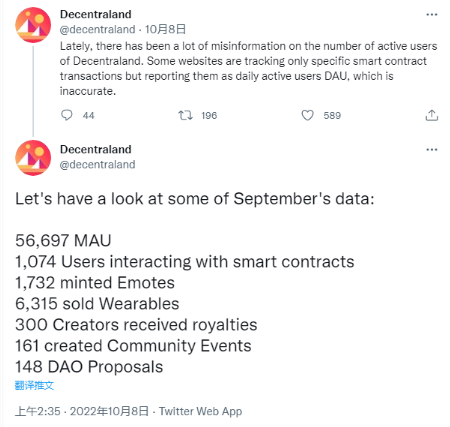Click the 196 retweets count
The image size is (450, 427).
tap(209, 116)
